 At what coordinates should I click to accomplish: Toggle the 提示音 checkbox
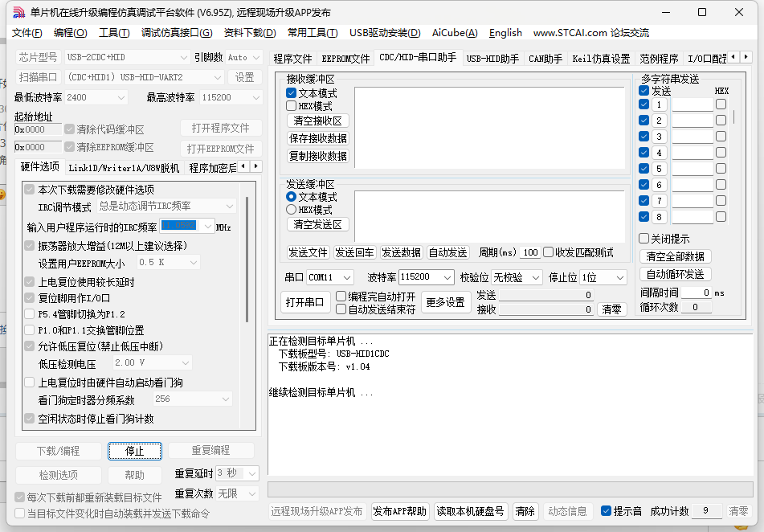pyautogui.click(x=607, y=511)
